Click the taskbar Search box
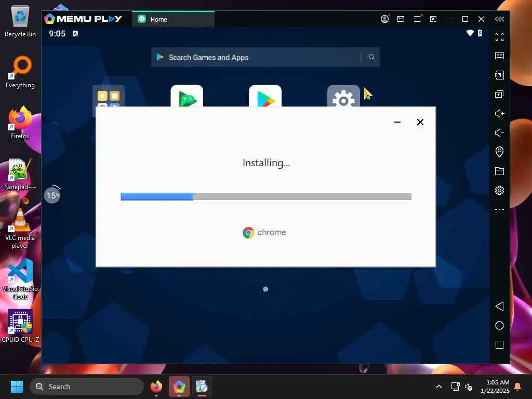The width and height of the screenshot is (532, 399). [87, 387]
